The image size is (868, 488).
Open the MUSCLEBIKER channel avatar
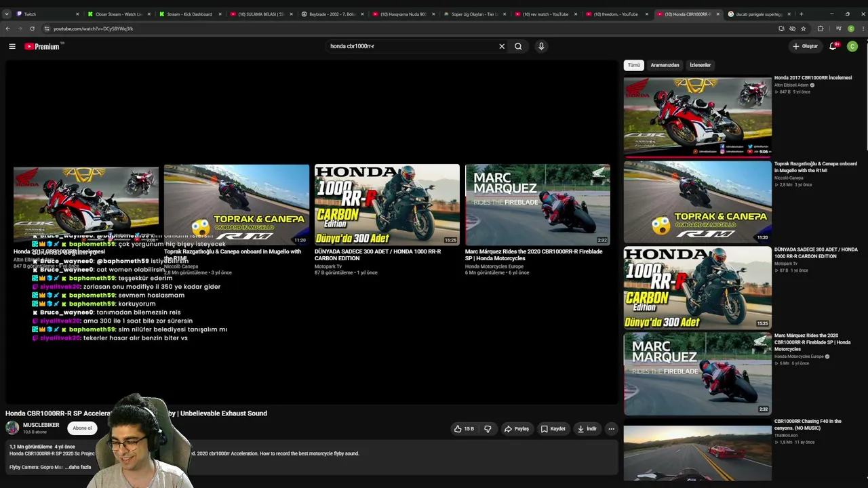pos(12,428)
